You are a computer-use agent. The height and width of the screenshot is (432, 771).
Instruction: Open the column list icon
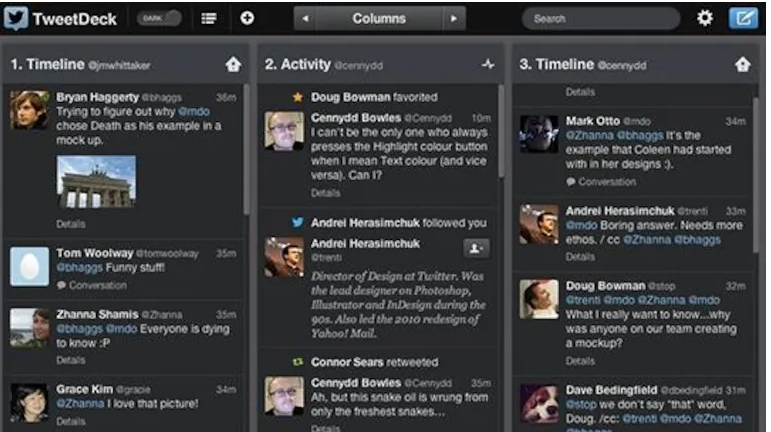209,18
